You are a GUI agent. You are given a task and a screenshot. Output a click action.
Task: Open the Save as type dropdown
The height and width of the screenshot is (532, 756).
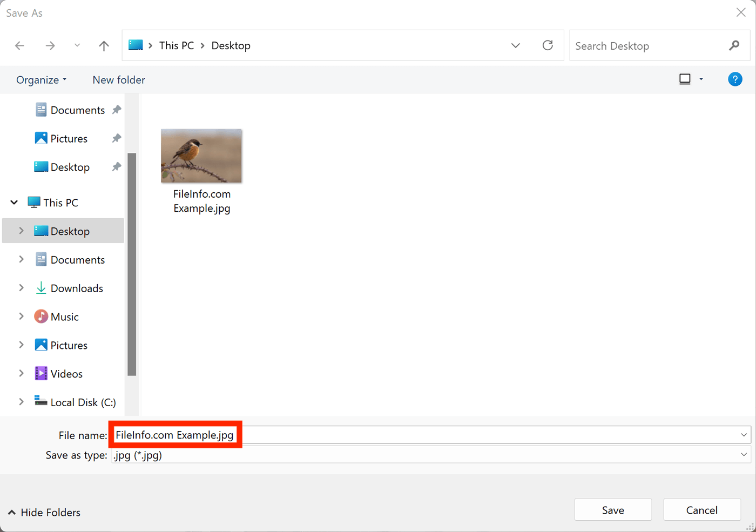click(x=744, y=455)
